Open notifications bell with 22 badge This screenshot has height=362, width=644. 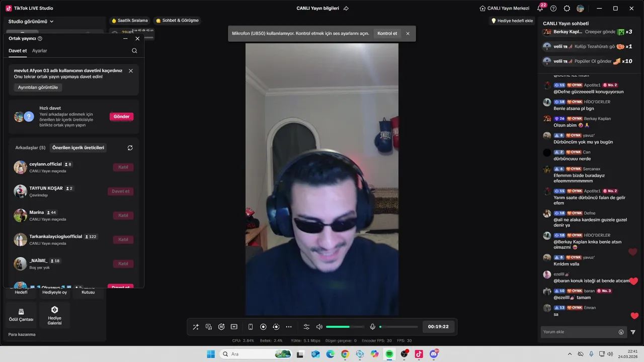coord(540,9)
